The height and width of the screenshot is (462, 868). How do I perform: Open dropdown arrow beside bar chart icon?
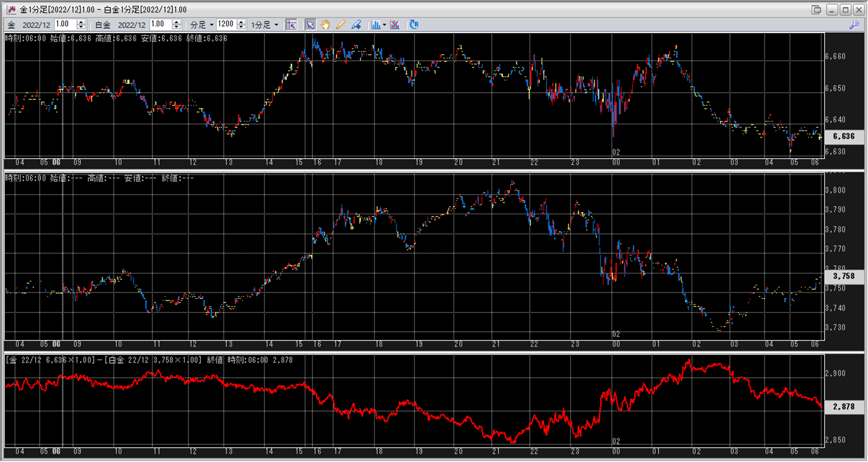pyautogui.click(x=384, y=25)
